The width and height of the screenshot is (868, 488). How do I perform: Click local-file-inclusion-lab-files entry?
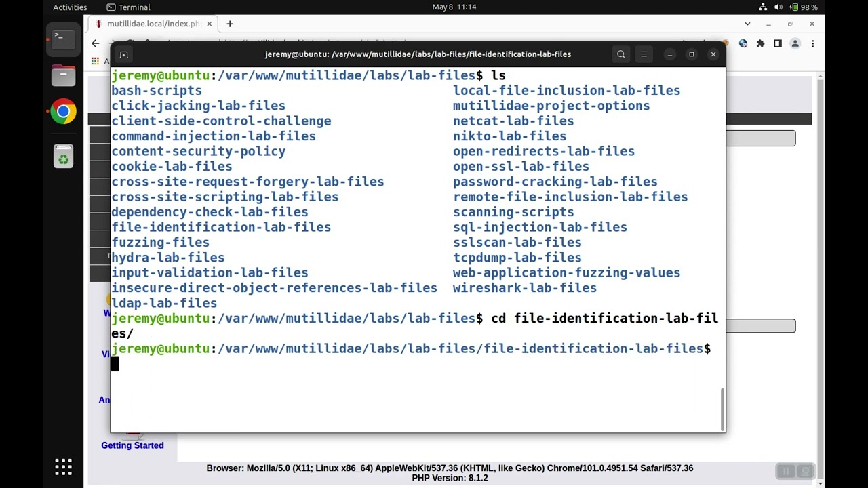point(566,91)
